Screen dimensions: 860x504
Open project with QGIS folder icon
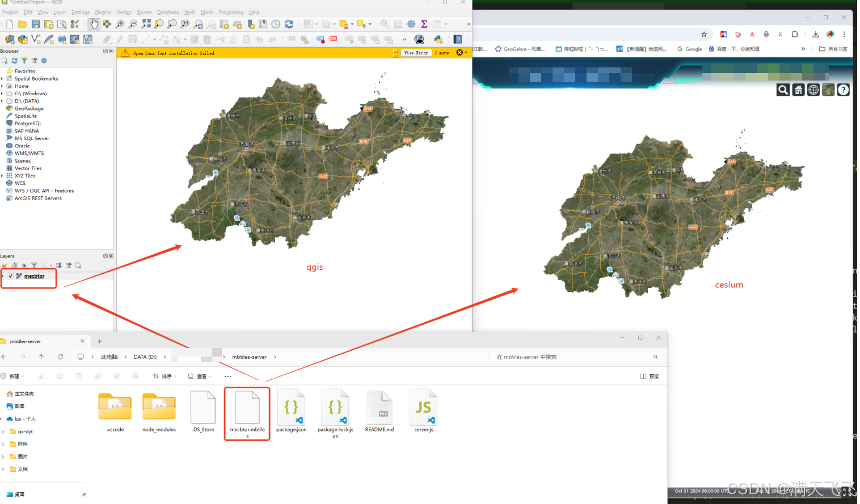23,24
